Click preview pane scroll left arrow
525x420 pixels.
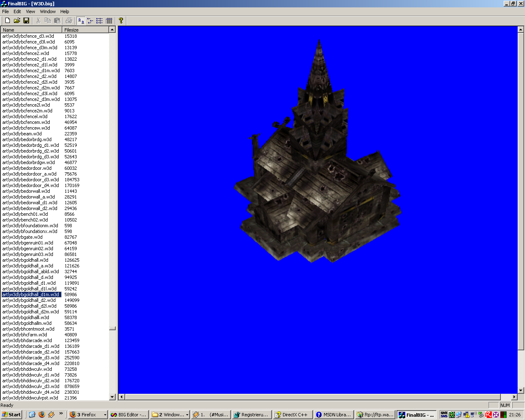[x=121, y=397]
